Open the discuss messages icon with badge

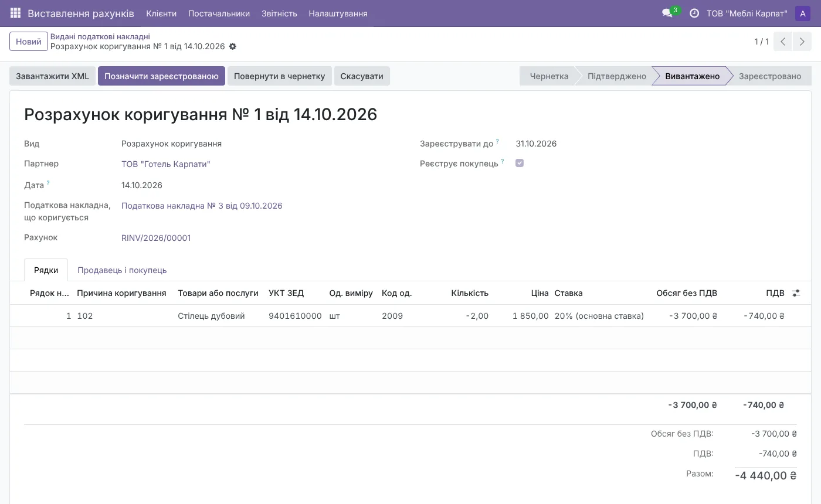click(667, 13)
